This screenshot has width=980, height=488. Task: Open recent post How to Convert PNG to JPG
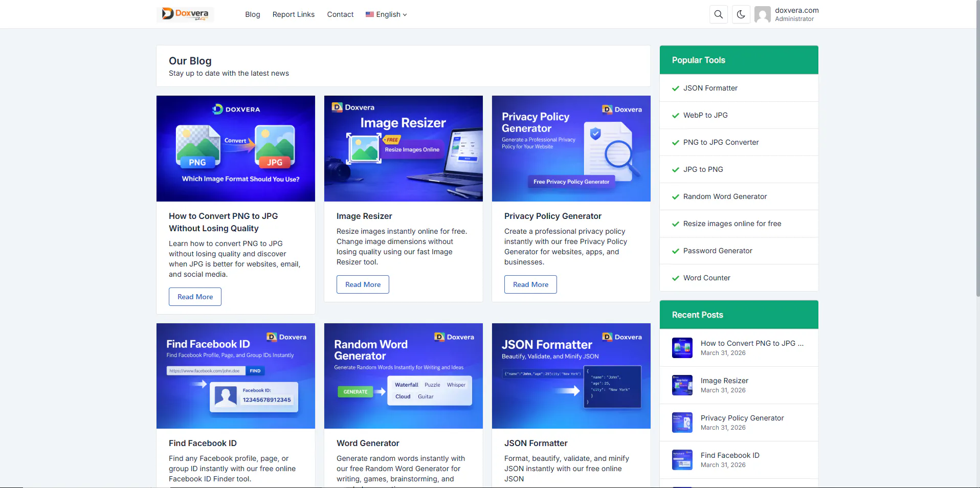[752, 343]
